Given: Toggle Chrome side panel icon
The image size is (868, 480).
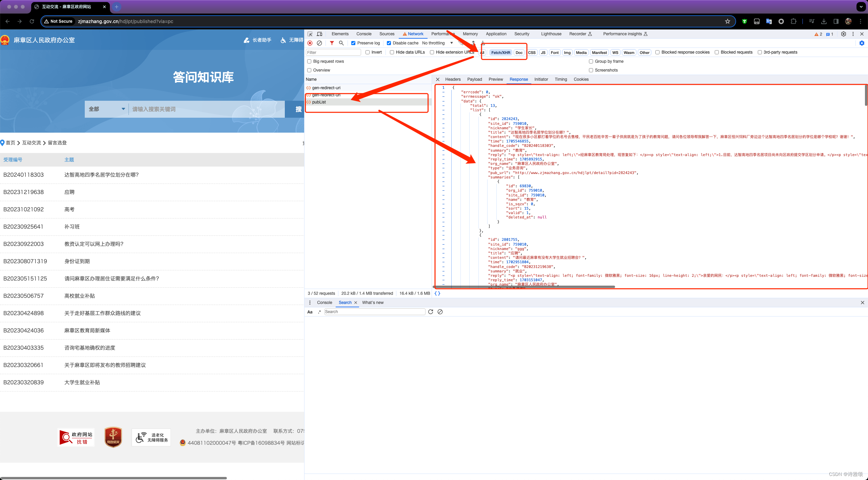Looking at the screenshot, I should 836,21.
